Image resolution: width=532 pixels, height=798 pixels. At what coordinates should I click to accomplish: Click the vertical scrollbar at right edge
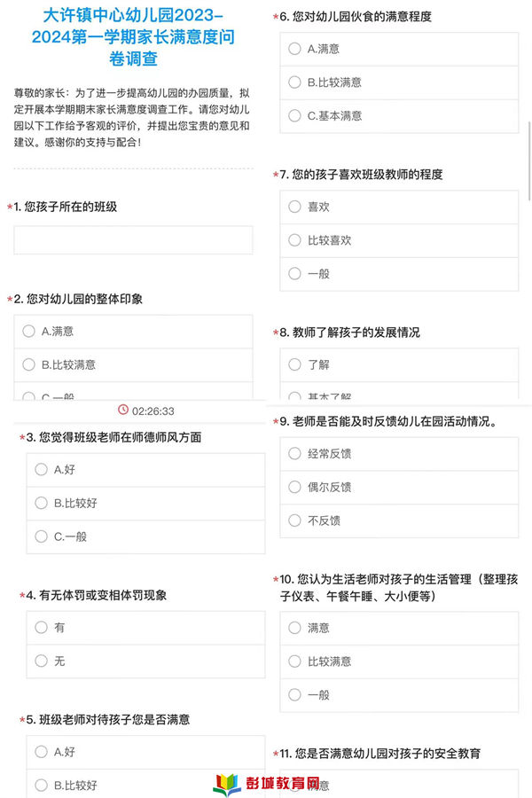click(x=529, y=160)
